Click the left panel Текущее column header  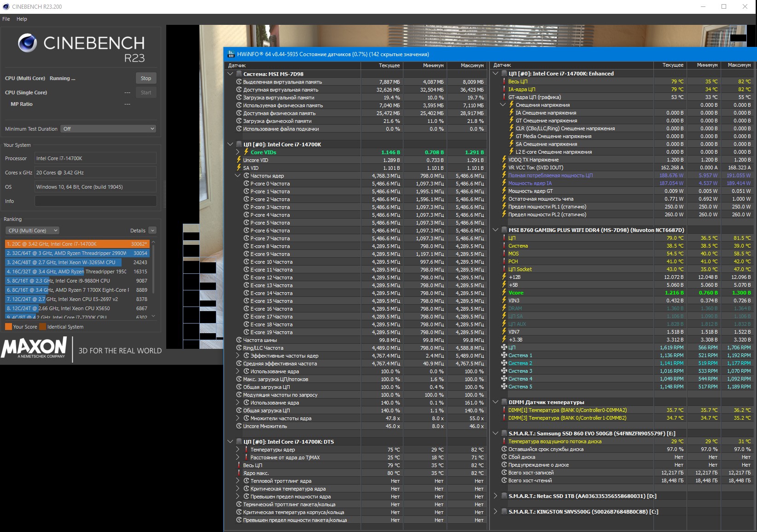[x=382, y=65]
